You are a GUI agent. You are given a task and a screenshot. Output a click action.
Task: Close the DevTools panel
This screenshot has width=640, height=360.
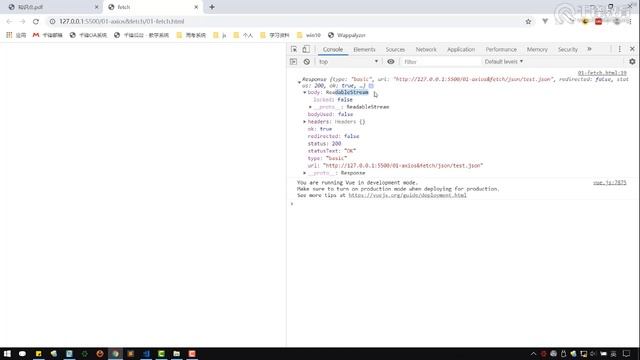(x=632, y=49)
